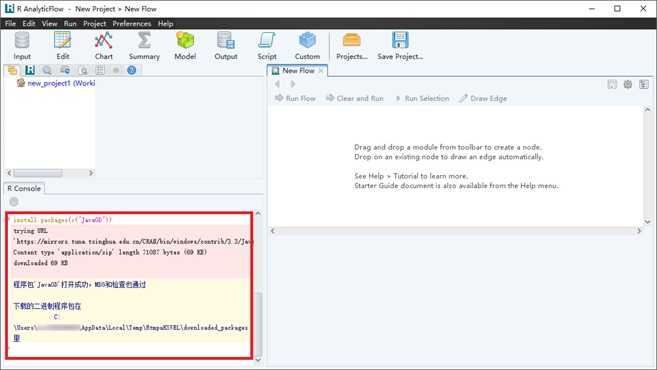Image resolution: width=657 pixels, height=370 pixels.
Task: Click the project tree scroll right arrow
Action: tap(91, 173)
